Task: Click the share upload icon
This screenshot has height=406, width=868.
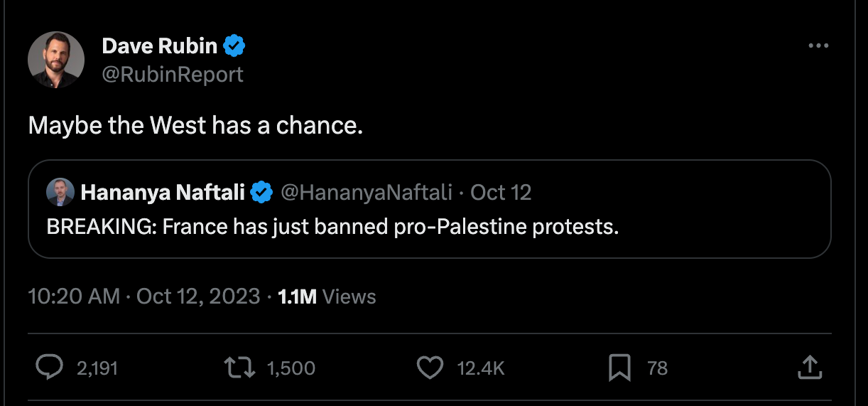Action: click(810, 367)
